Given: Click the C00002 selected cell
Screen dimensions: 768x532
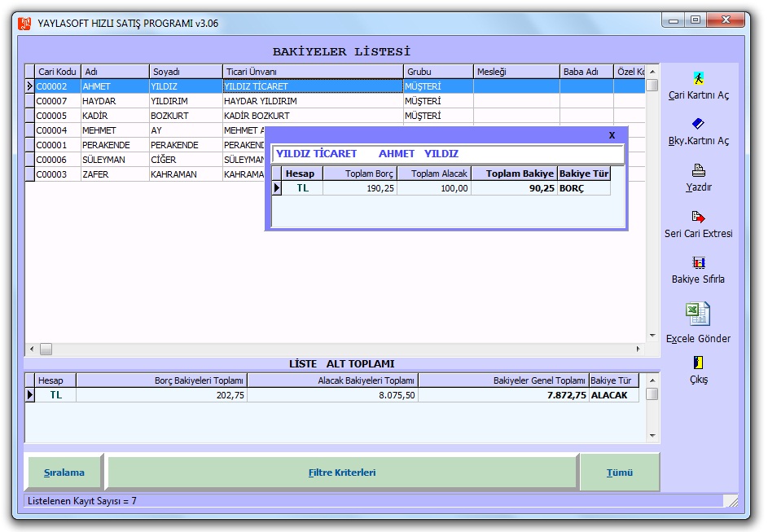Looking at the screenshot, I should [x=58, y=86].
